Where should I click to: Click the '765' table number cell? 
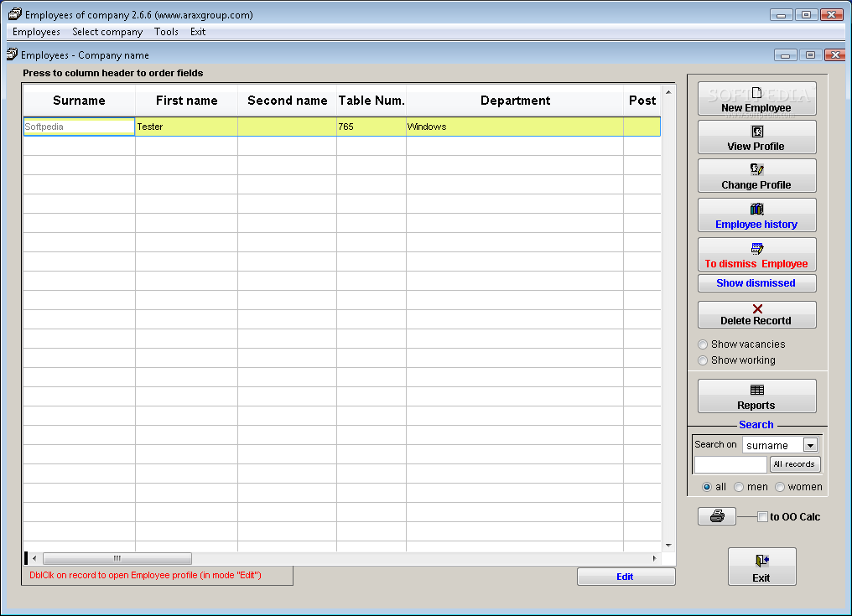click(x=371, y=127)
